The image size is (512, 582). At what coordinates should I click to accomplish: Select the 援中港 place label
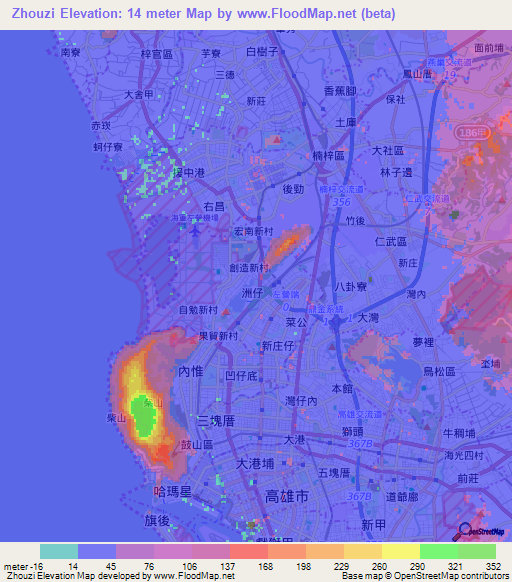coord(188,173)
